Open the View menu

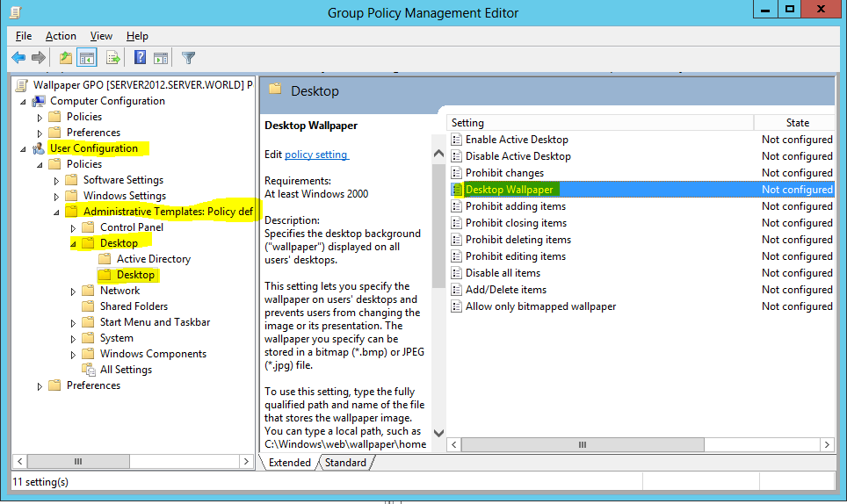(x=101, y=36)
